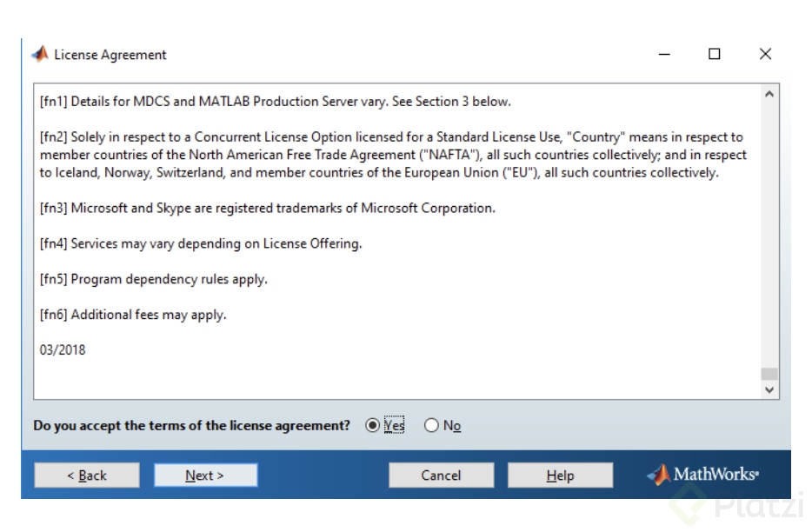The width and height of the screenshot is (812, 532).
Task: Maximize the License Agreement window
Action: click(714, 54)
